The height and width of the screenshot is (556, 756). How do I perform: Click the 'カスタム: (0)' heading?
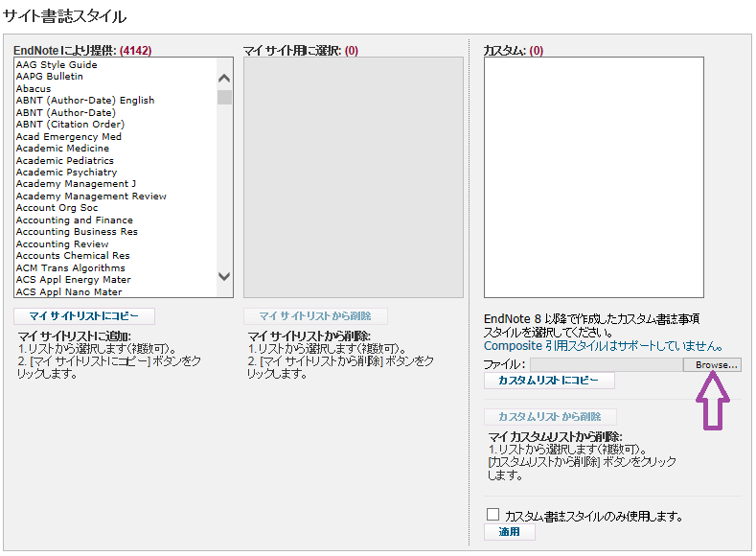(514, 50)
